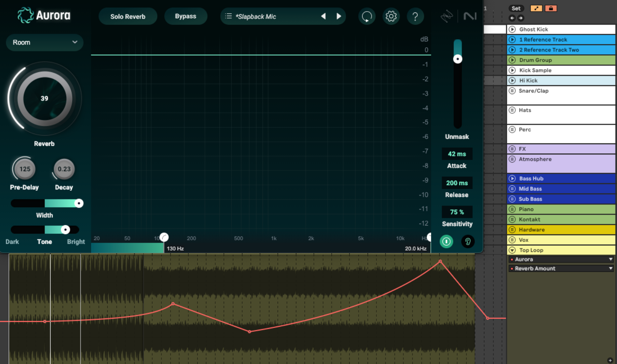Screen dimensions: 617x364
Task: Unfold the Hardware track icon
Action: (x=512, y=230)
